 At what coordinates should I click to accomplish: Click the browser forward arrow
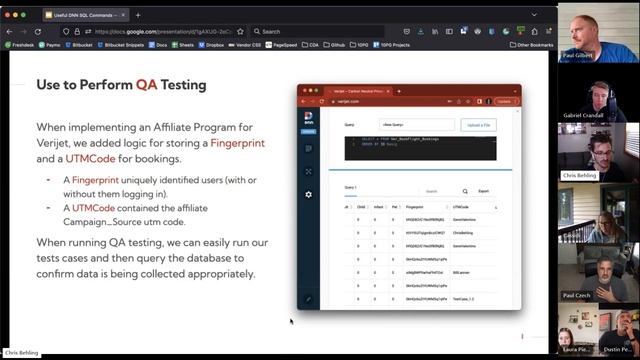click(24, 31)
